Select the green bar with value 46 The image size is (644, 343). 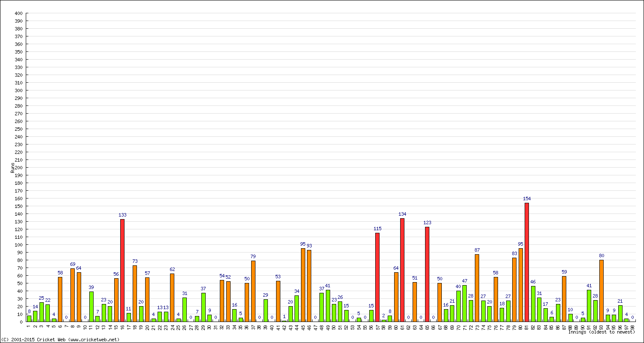pos(533,304)
